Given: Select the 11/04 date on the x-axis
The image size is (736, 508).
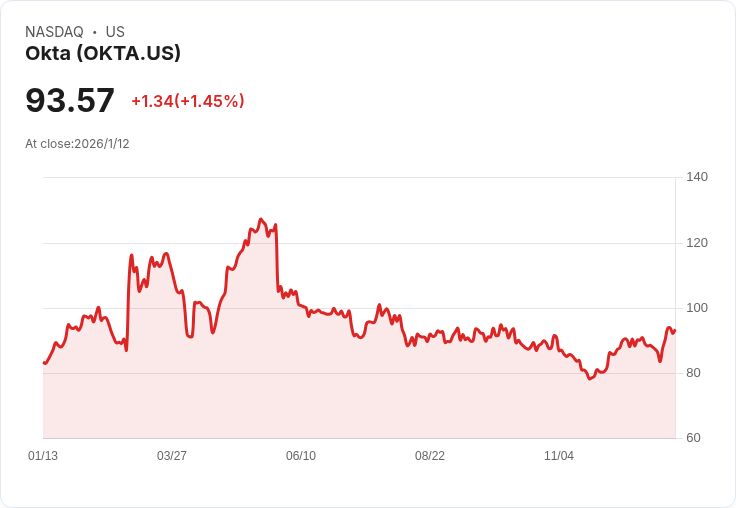Looking at the screenshot, I should (559, 456).
